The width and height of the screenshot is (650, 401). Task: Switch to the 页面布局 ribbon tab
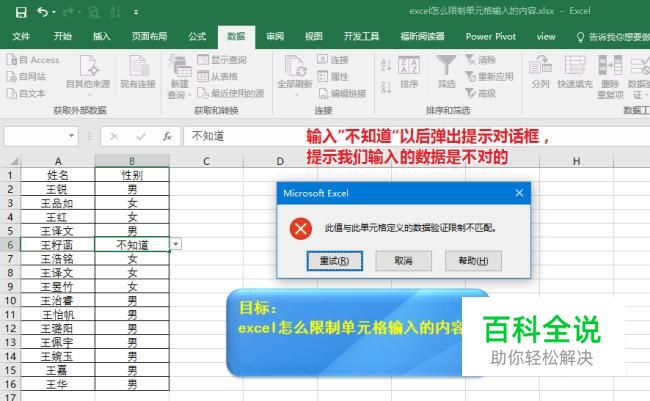pos(149,36)
